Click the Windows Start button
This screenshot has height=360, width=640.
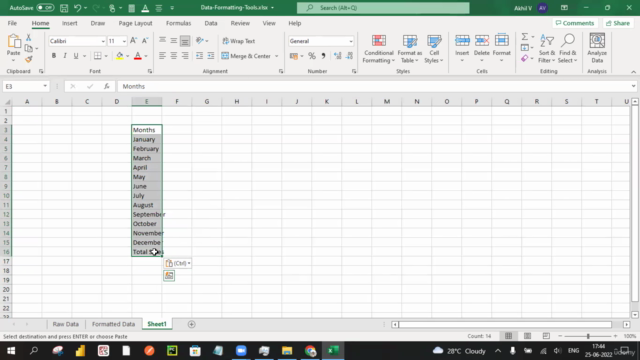(x=11, y=351)
